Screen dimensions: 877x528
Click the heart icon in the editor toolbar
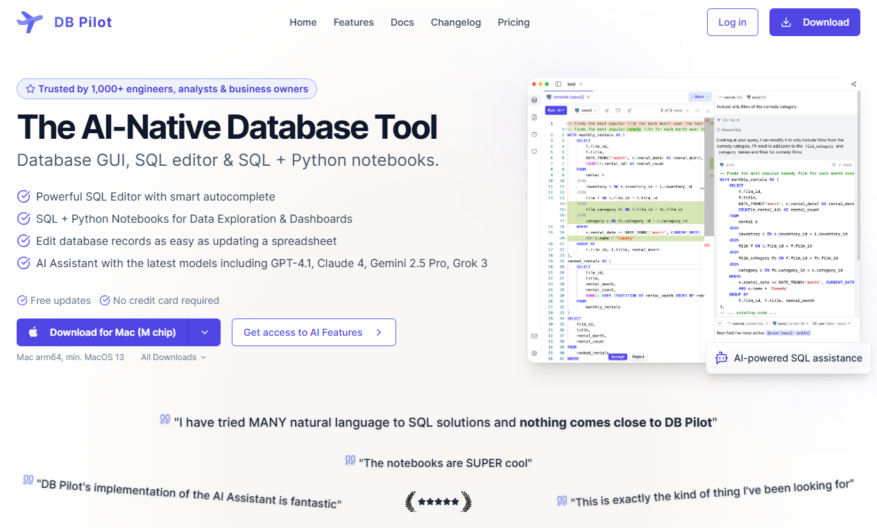click(618, 111)
